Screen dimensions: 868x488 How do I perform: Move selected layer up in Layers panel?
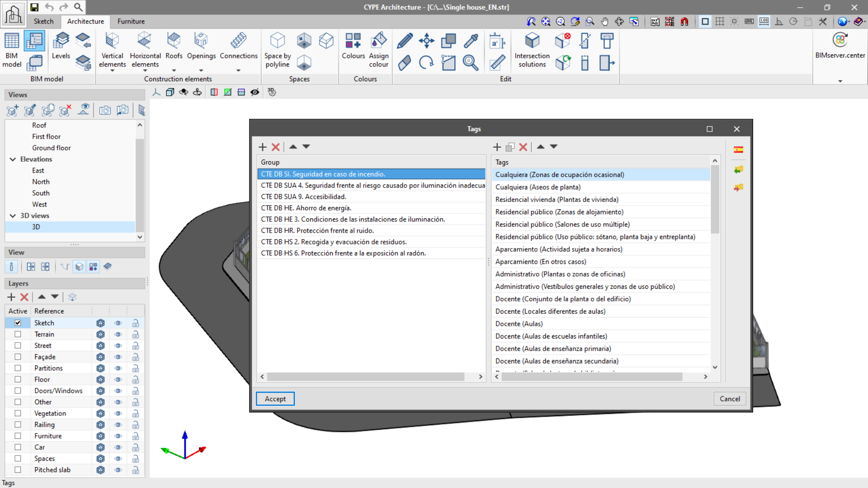(42, 297)
